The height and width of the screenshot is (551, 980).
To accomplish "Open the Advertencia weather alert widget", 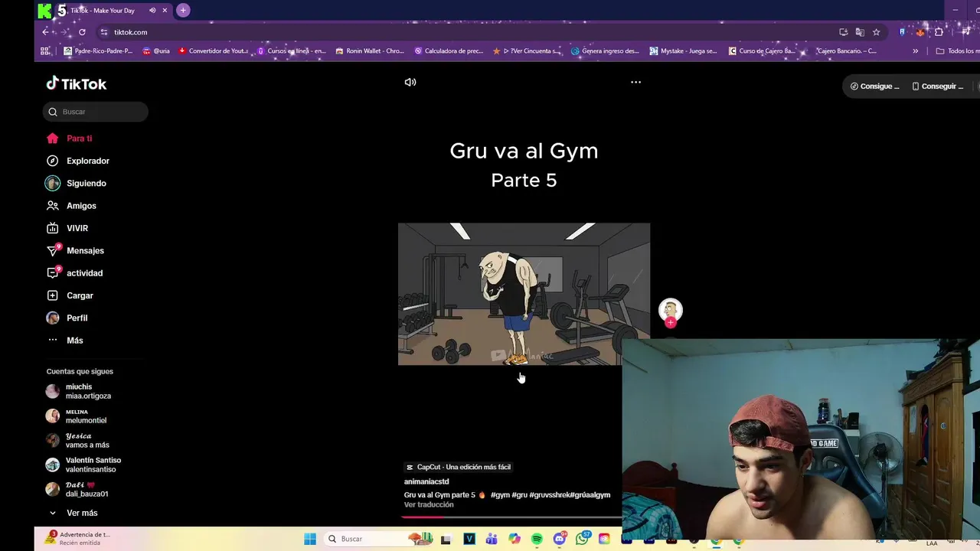I will click(77, 539).
